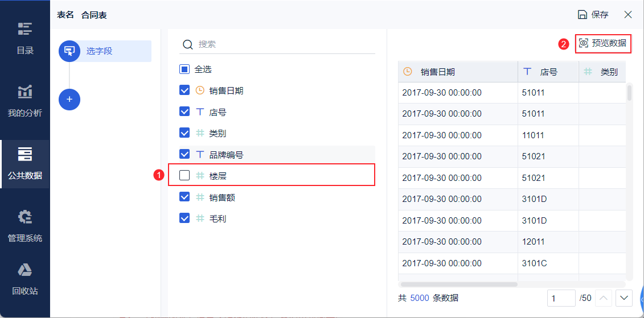Click the 选字段 step icon
This screenshot has width=644, height=318.
(69, 51)
